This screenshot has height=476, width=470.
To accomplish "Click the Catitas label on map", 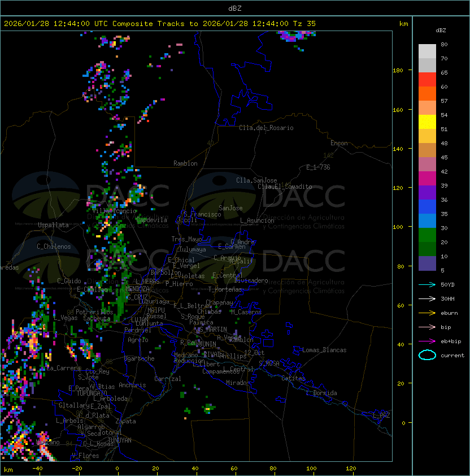I will [293, 378].
